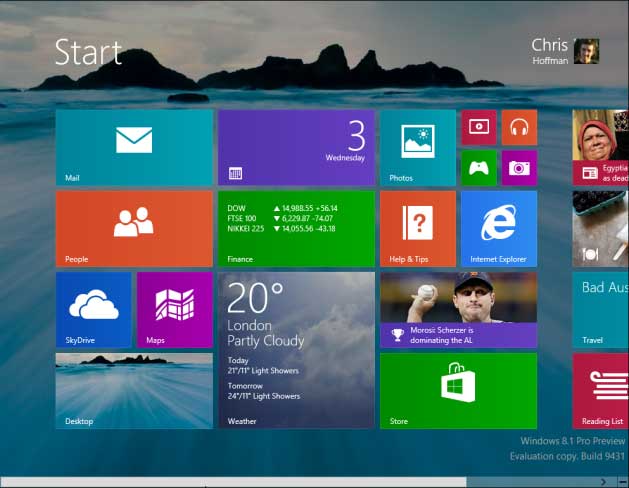Launch the Video app small tile
Screen dimensions: 629x488
[x=479, y=127]
